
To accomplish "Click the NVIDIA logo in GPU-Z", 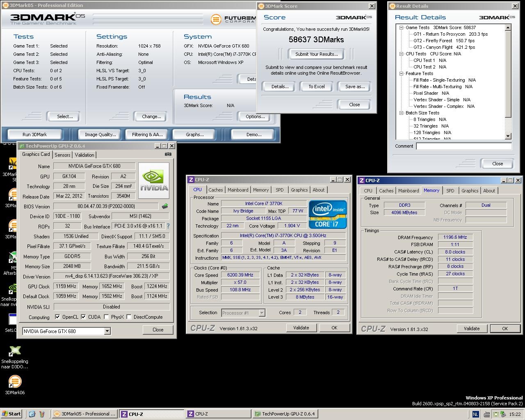I will (154, 181).
